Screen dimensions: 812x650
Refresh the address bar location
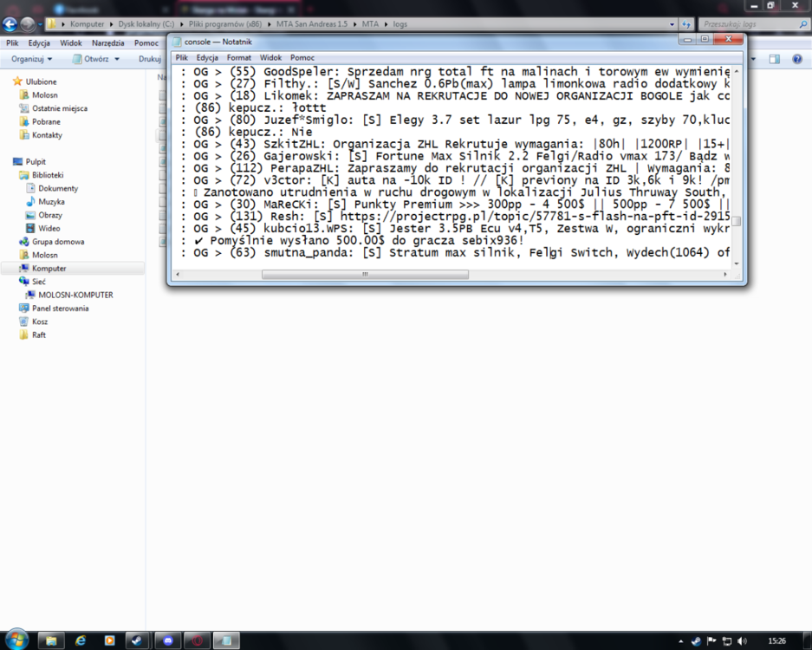coord(686,23)
